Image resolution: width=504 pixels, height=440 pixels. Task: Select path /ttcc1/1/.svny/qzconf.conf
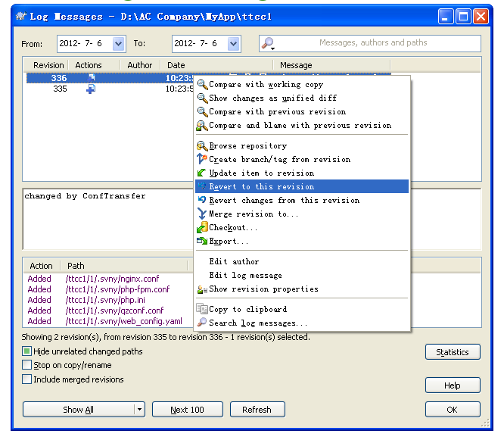[114, 310]
